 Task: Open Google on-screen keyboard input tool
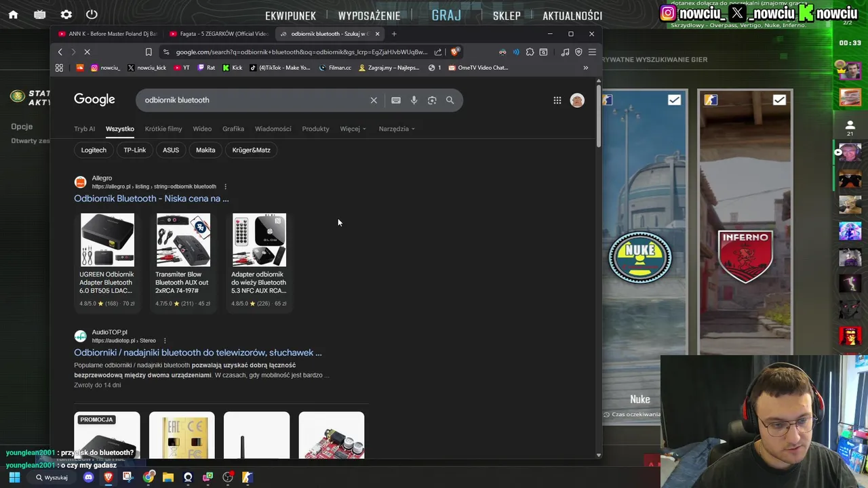click(x=396, y=100)
